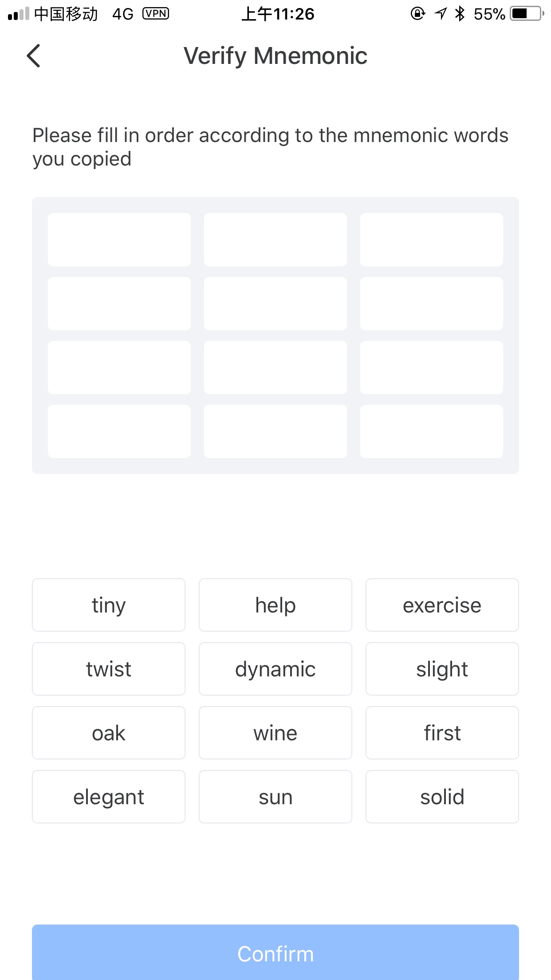Pick the word 'exercise'
Screen dimensions: 551x980
click(442, 605)
